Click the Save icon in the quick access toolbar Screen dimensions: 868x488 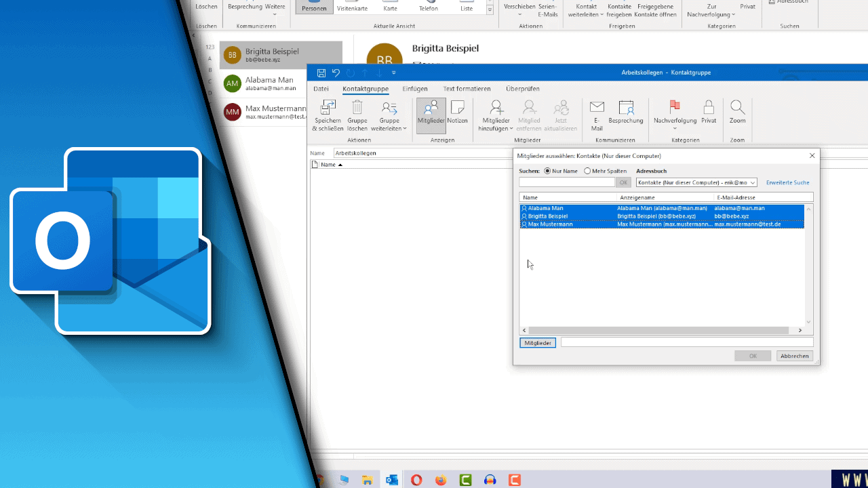[x=321, y=73]
